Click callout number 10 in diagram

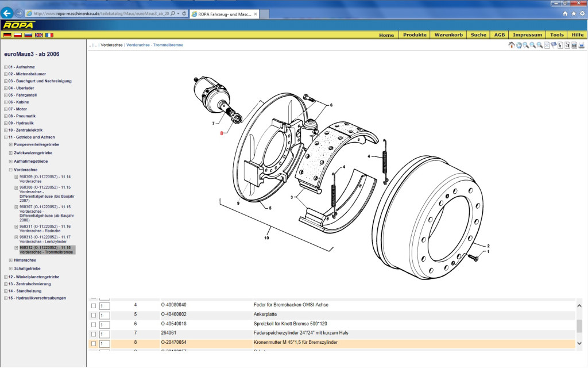coord(266,237)
